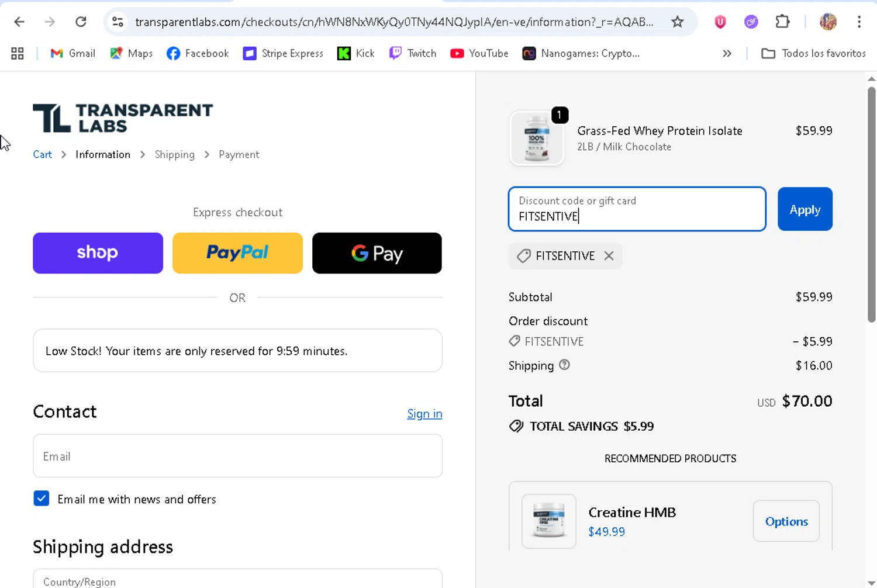Focus the Email input field

coord(237,456)
